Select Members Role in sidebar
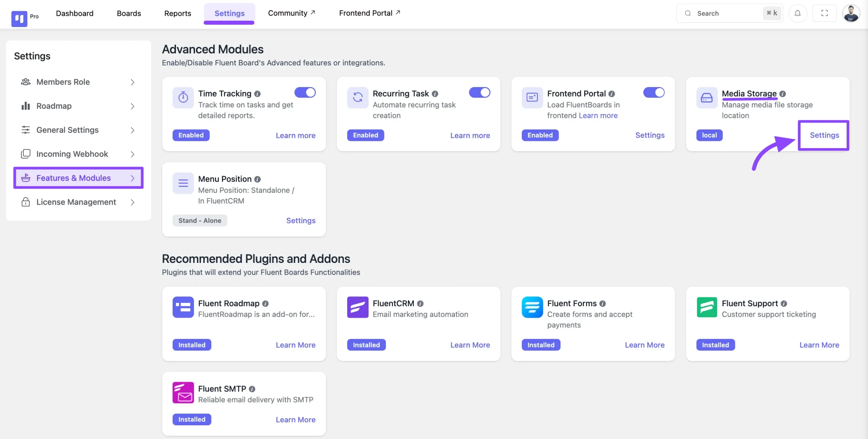The image size is (868, 439). pos(78,82)
